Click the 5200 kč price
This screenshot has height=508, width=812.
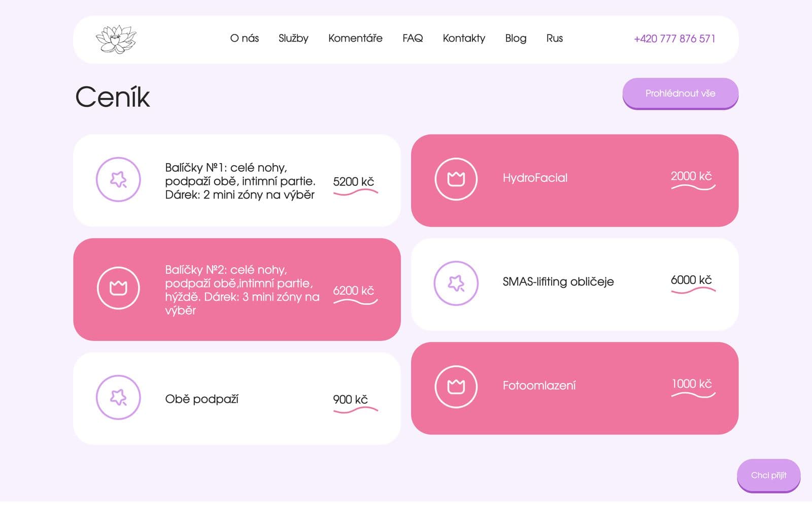[354, 182]
